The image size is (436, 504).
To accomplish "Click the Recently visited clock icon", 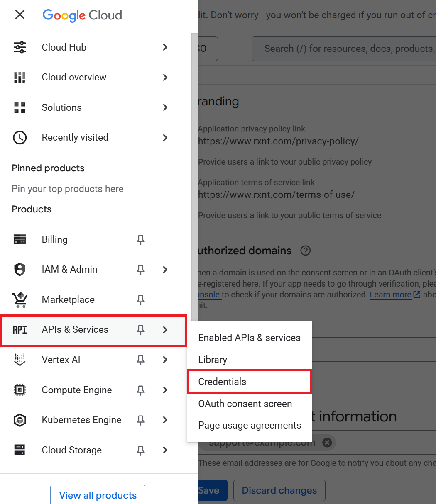I will [x=20, y=137].
